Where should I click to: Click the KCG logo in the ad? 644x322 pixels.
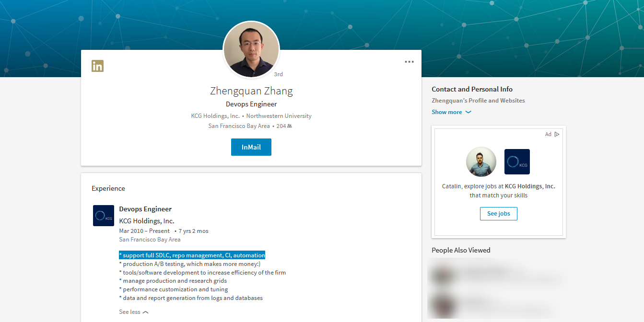pos(517,161)
